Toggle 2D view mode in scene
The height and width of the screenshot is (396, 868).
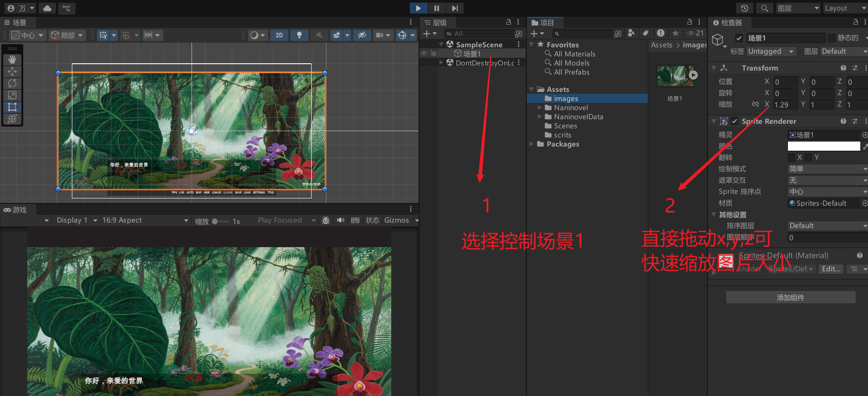click(x=279, y=35)
